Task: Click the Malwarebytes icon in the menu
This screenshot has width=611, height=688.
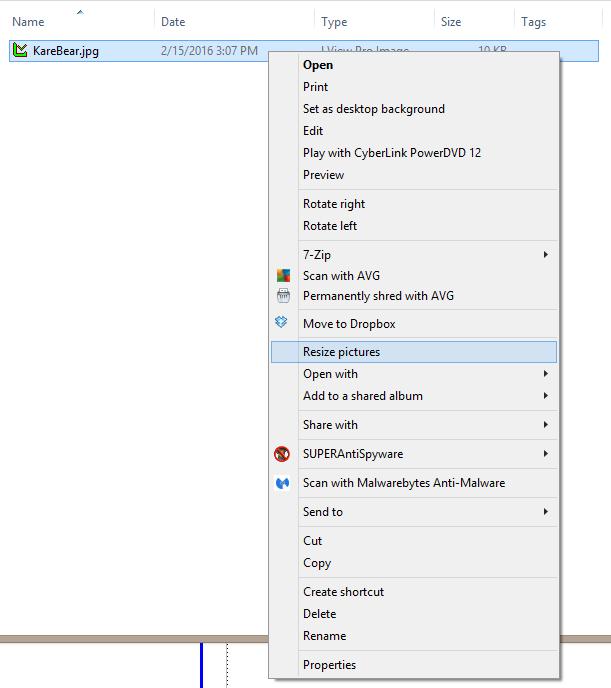Action: click(x=283, y=483)
